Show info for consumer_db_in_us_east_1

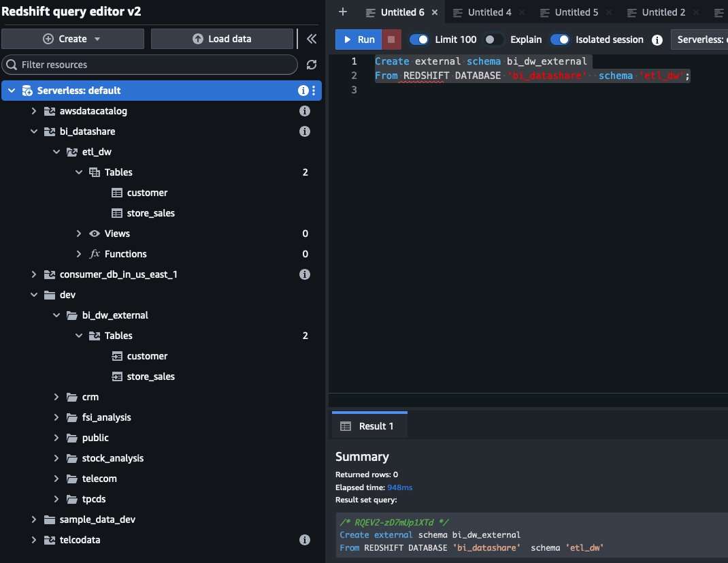tap(305, 274)
